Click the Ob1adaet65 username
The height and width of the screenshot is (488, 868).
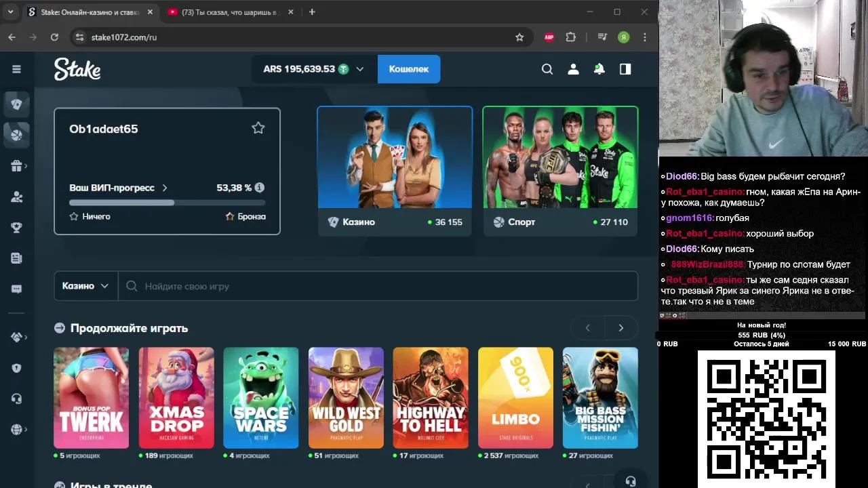pos(104,129)
